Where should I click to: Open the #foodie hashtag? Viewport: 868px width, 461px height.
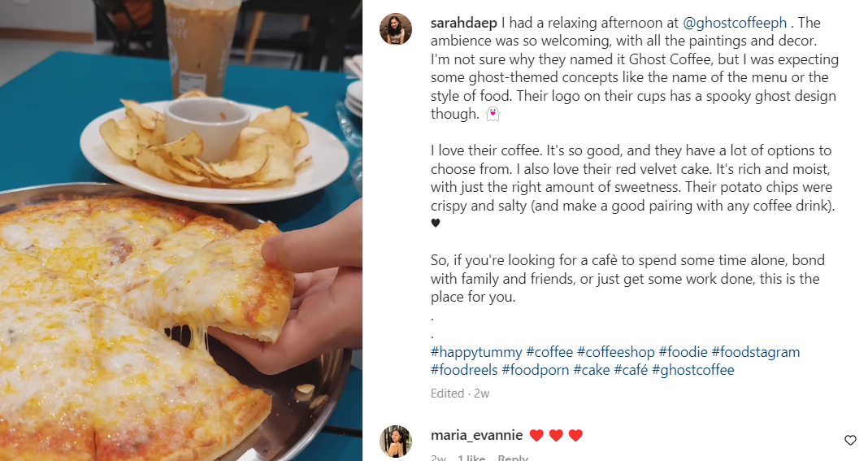(684, 352)
